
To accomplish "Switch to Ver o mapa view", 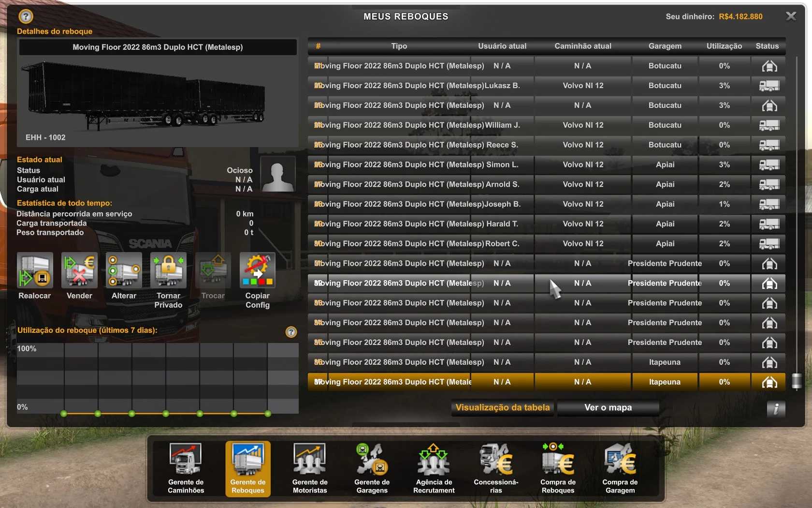I will pos(608,407).
